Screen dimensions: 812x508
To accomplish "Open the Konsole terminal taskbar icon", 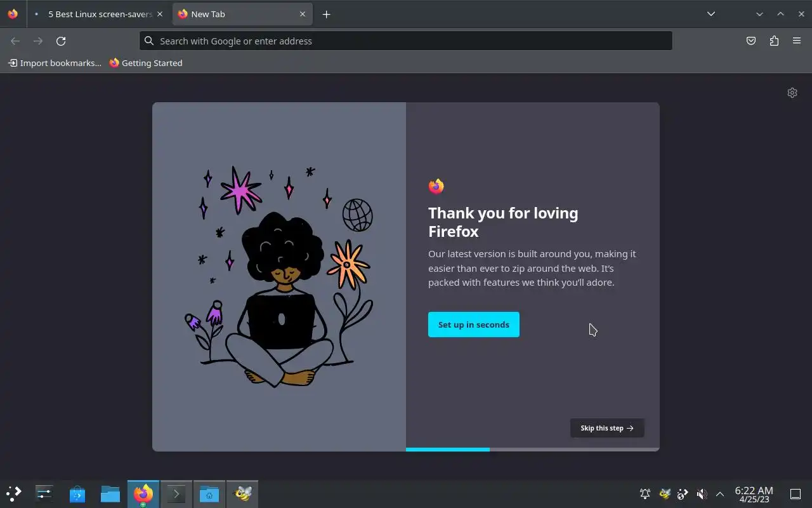I will 176,493.
